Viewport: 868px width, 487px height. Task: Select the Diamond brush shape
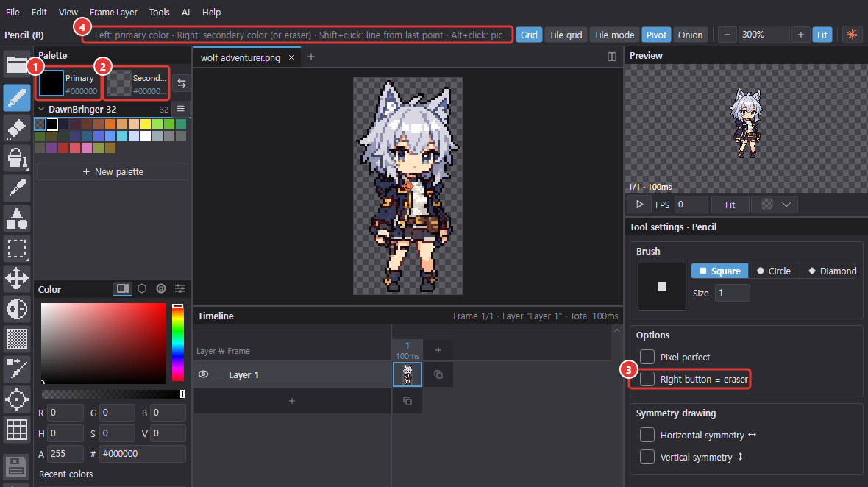832,271
